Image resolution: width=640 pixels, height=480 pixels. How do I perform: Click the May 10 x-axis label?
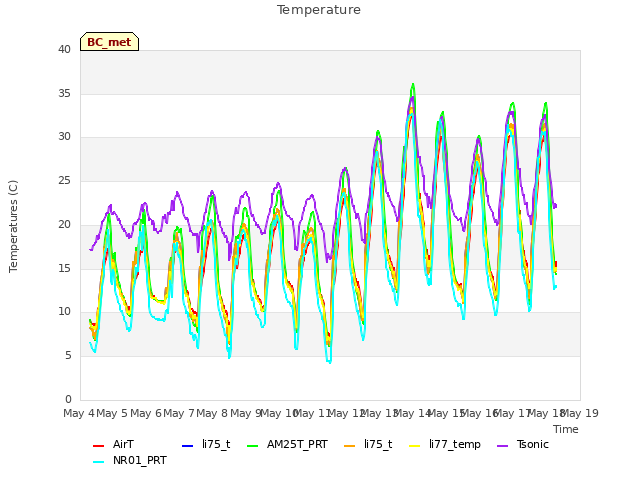pos(280,413)
